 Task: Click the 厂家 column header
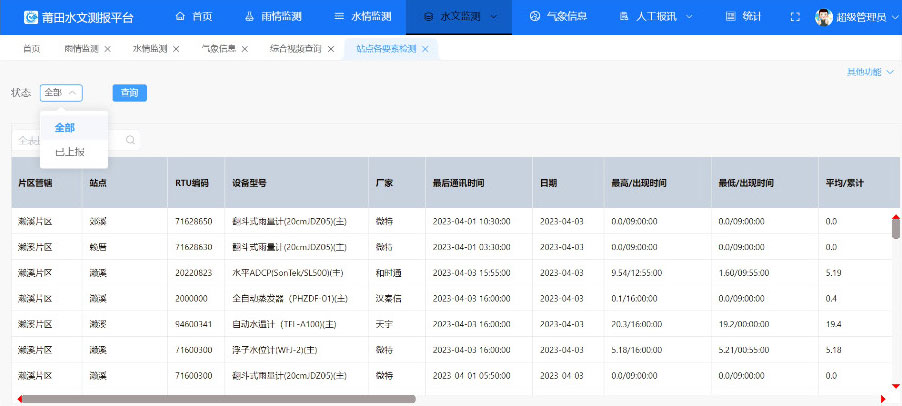point(397,183)
